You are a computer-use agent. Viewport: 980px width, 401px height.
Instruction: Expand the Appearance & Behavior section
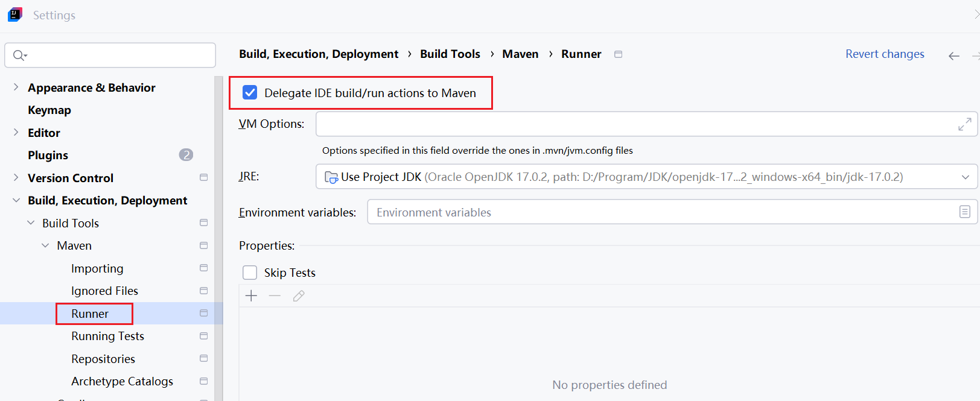[x=16, y=87]
